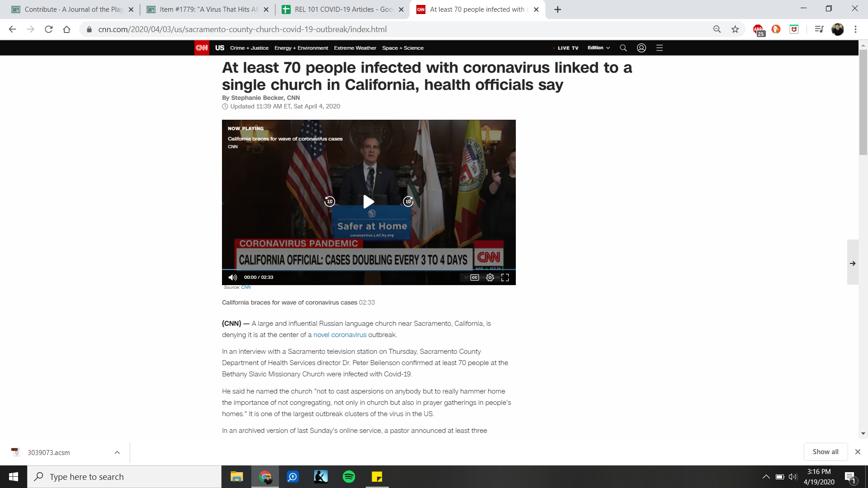Viewport: 868px width, 488px height.
Task: Toggle closed captions on video
Action: (475, 277)
